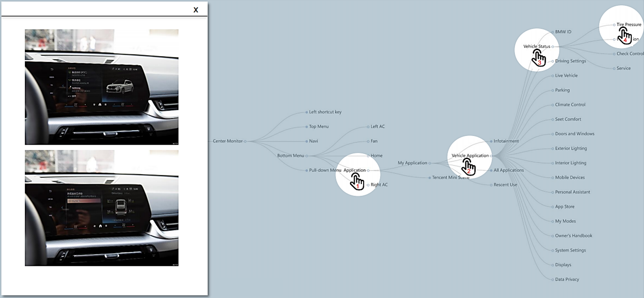
Task: Click the Personal Assistant node
Action: click(573, 192)
